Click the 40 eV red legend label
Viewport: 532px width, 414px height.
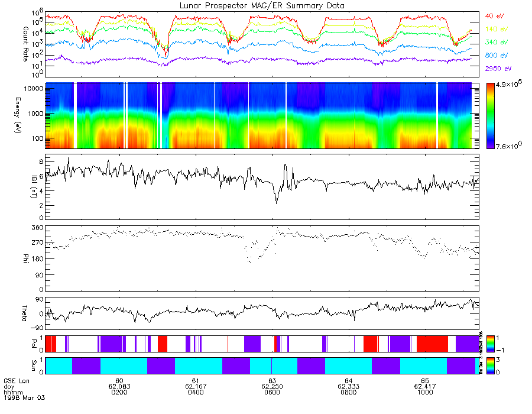click(494, 16)
